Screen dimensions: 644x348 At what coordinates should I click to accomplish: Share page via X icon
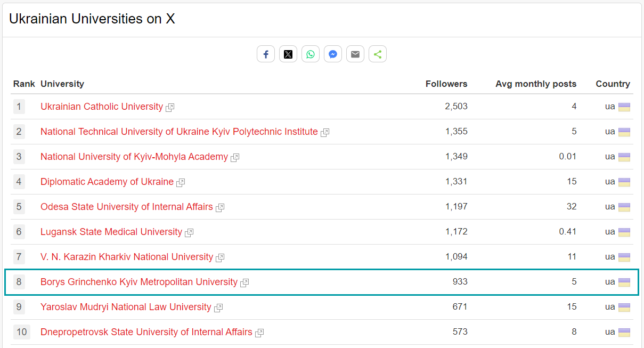tap(288, 54)
